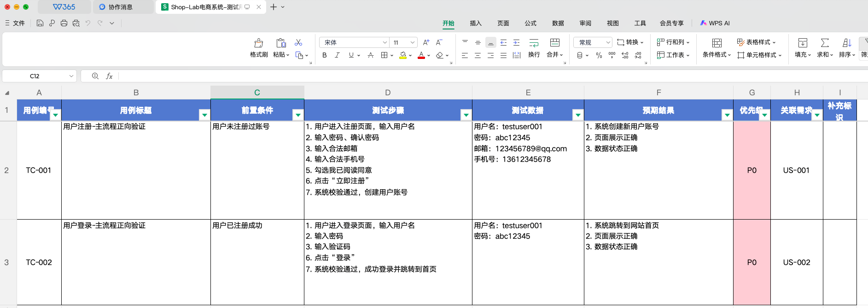The width and height of the screenshot is (868, 308).
Task: Click the distributed alignment icon
Action: [517, 55]
